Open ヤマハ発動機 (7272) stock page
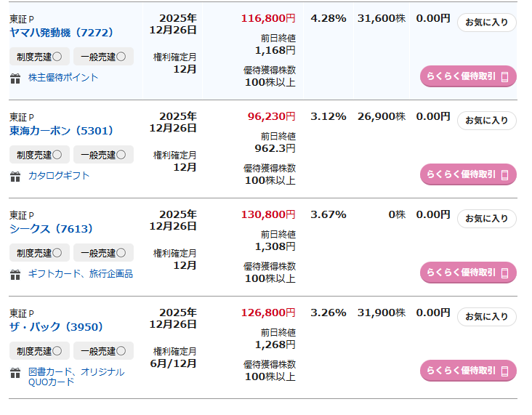The image size is (532, 415). [61, 33]
